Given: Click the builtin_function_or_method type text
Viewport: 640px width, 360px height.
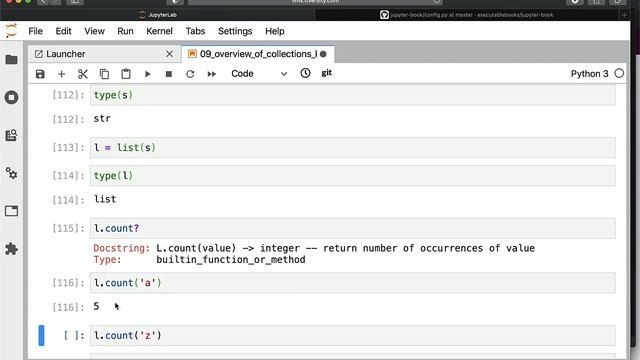Looking at the screenshot, I should [231, 260].
